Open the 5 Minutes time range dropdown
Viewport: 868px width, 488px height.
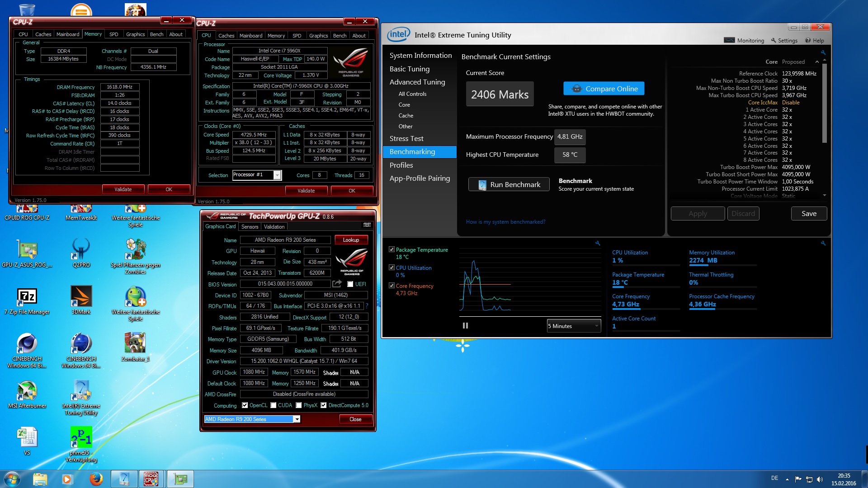coord(573,326)
